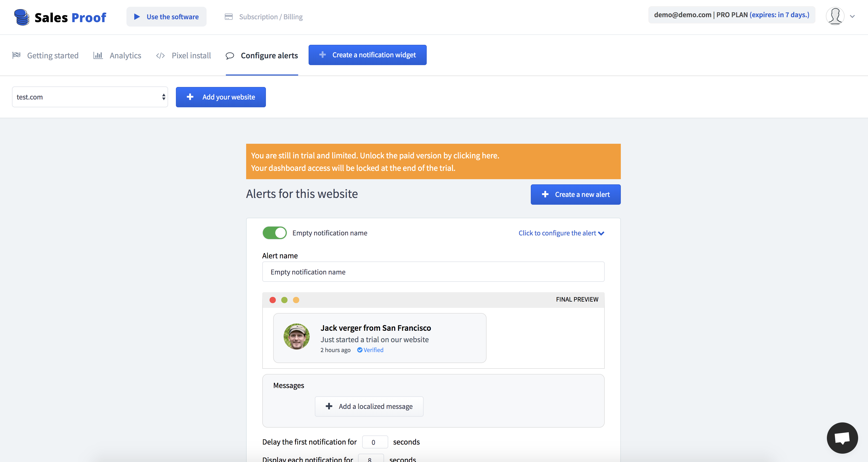Open the live chat bubble icon
The image size is (868, 462).
[842, 438]
